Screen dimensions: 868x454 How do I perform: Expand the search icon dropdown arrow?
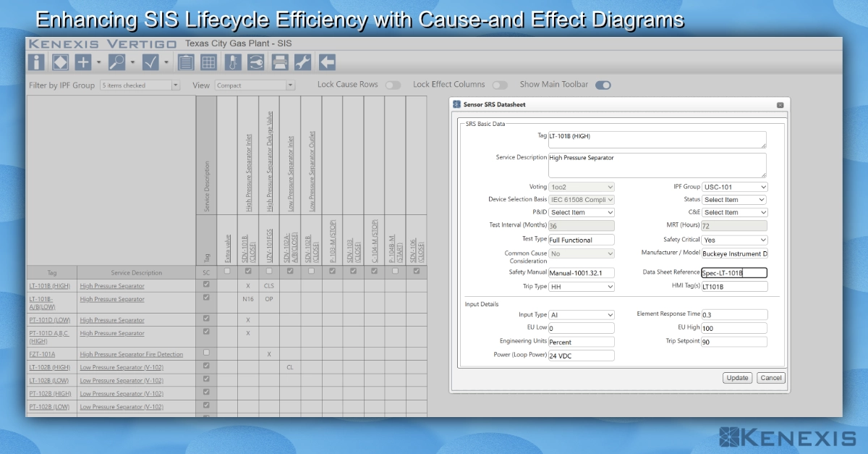point(132,62)
